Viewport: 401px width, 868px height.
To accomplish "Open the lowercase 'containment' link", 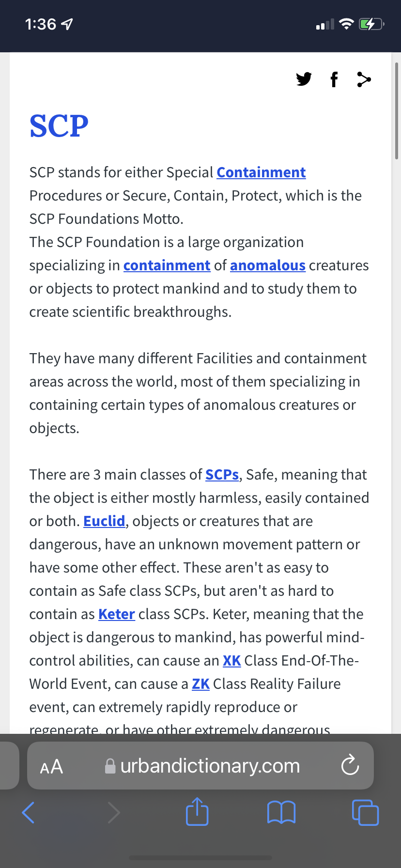I will pos(167,265).
